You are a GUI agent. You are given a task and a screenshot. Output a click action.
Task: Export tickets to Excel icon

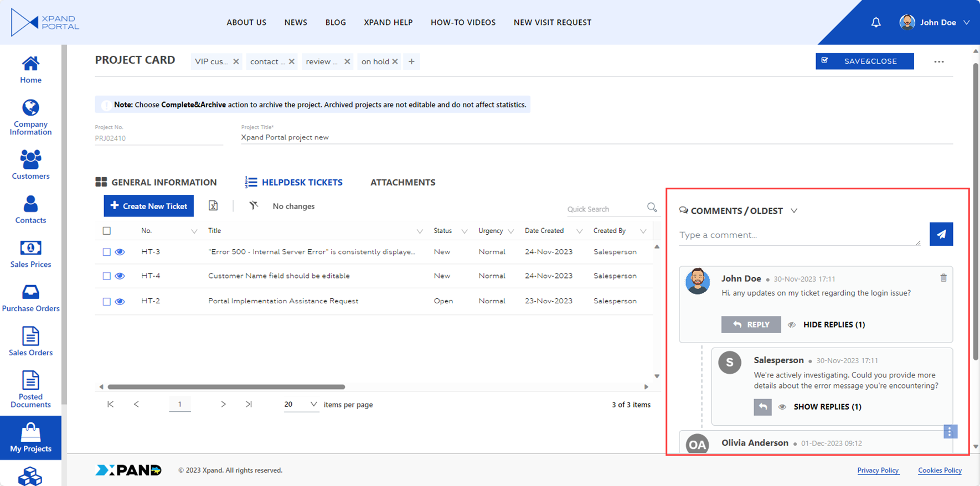pos(213,205)
